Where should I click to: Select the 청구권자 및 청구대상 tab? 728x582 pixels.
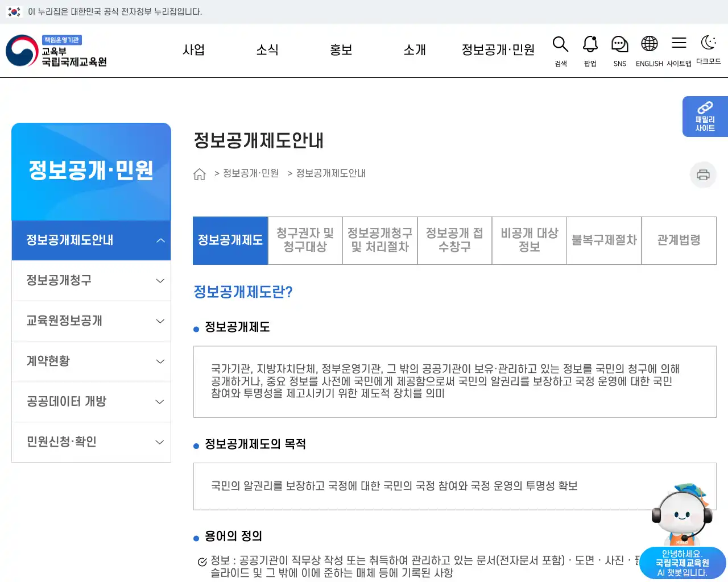305,240
